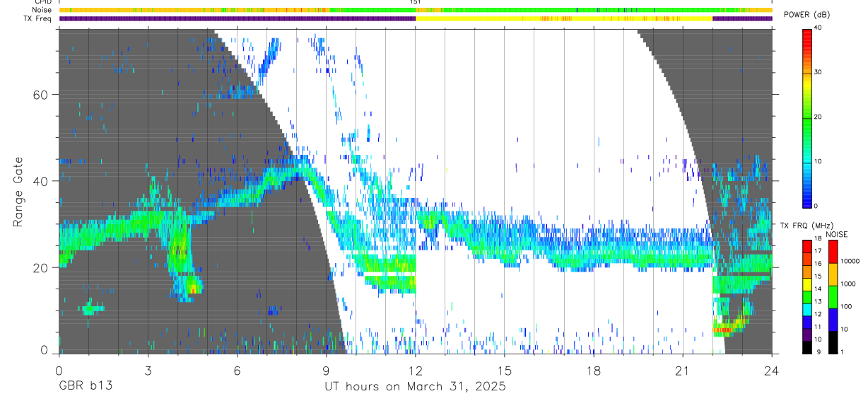Click the "TX Freq" row label at top left

coord(37,18)
